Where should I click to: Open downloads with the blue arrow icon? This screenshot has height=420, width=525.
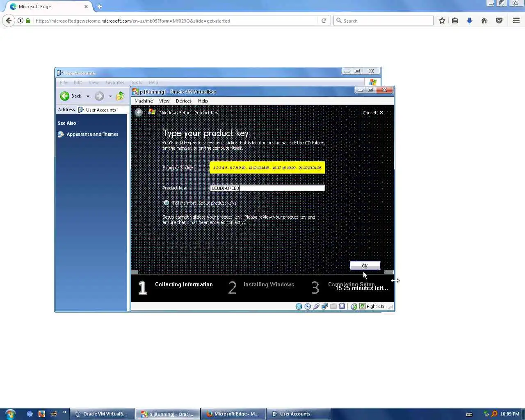click(x=470, y=21)
